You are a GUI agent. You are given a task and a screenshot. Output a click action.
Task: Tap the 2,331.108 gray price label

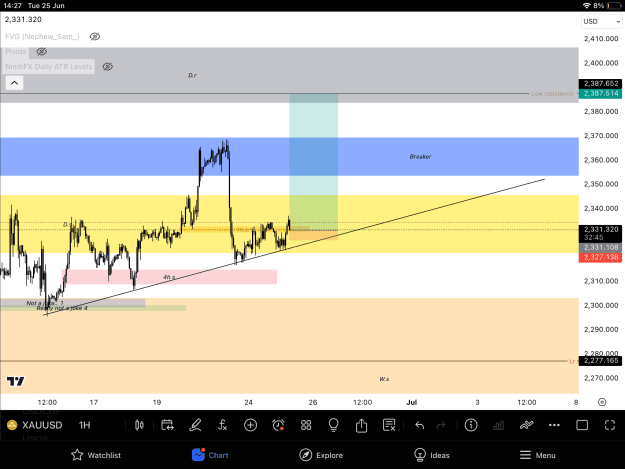[601, 247]
